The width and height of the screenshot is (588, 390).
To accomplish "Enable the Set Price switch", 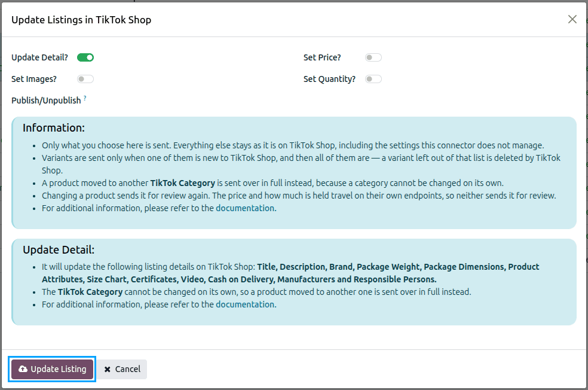I will point(373,57).
